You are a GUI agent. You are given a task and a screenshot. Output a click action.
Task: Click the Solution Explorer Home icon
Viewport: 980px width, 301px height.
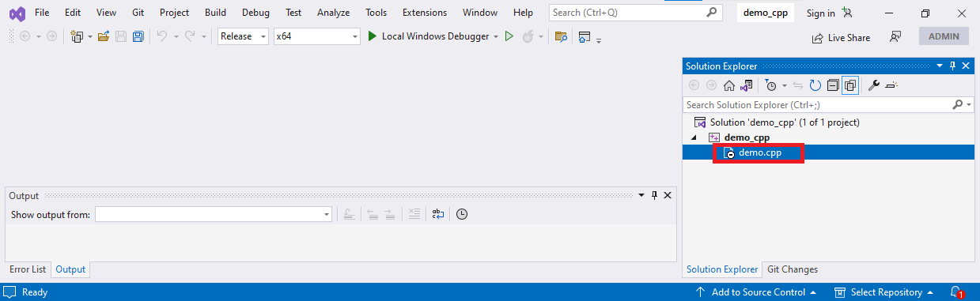(x=729, y=85)
